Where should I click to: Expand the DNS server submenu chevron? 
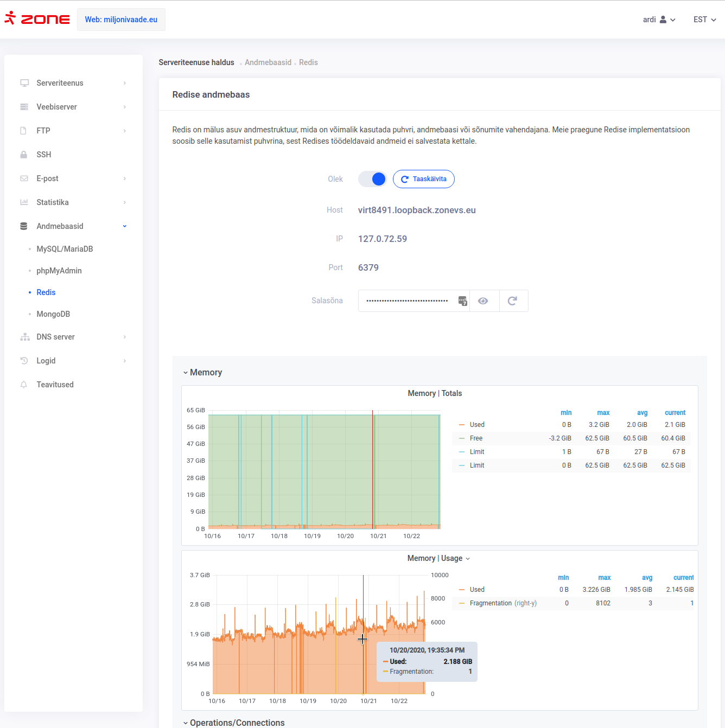click(x=125, y=337)
